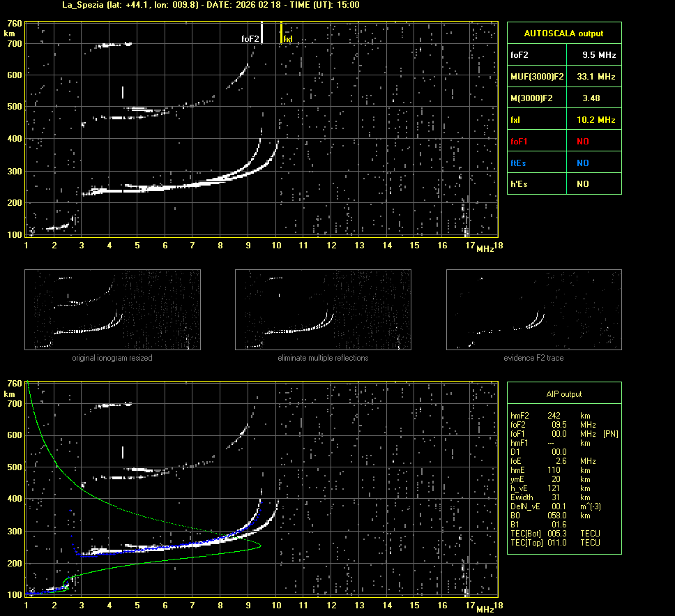Click the hmF2 242 km entry
The height and width of the screenshot is (616, 675).
551,416
